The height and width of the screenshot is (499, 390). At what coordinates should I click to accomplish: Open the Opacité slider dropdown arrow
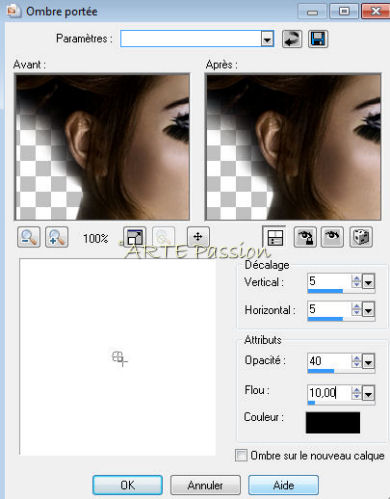pos(369,362)
